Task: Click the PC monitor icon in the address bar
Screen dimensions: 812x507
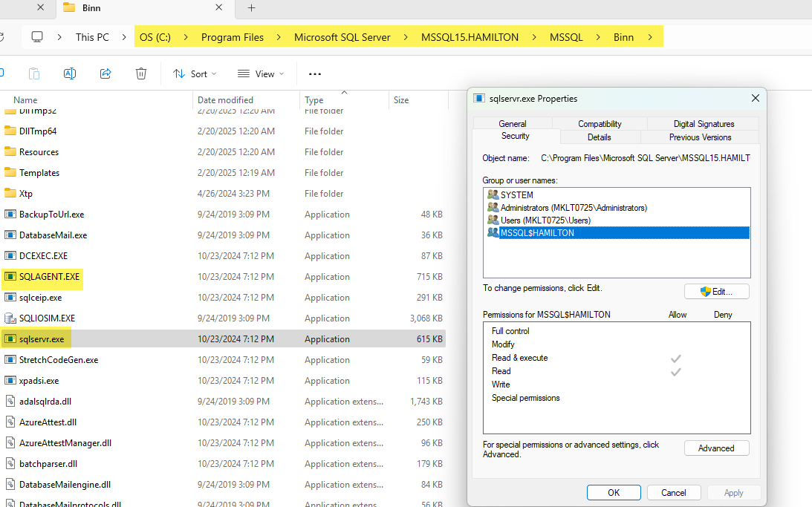Action: tap(37, 37)
